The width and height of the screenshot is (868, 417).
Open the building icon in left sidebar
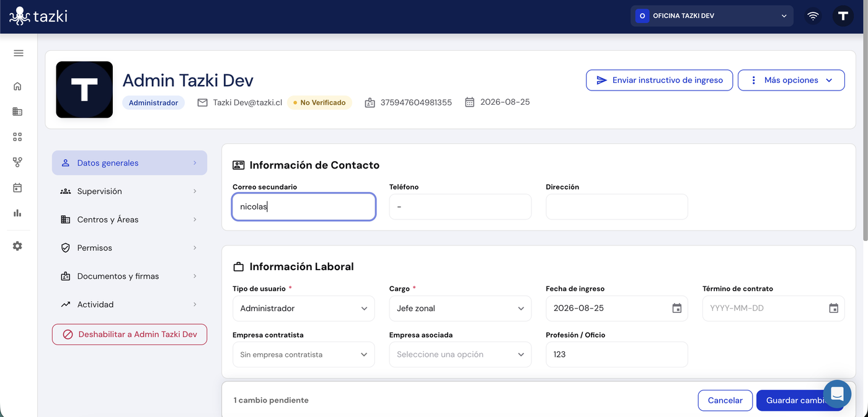pyautogui.click(x=17, y=112)
